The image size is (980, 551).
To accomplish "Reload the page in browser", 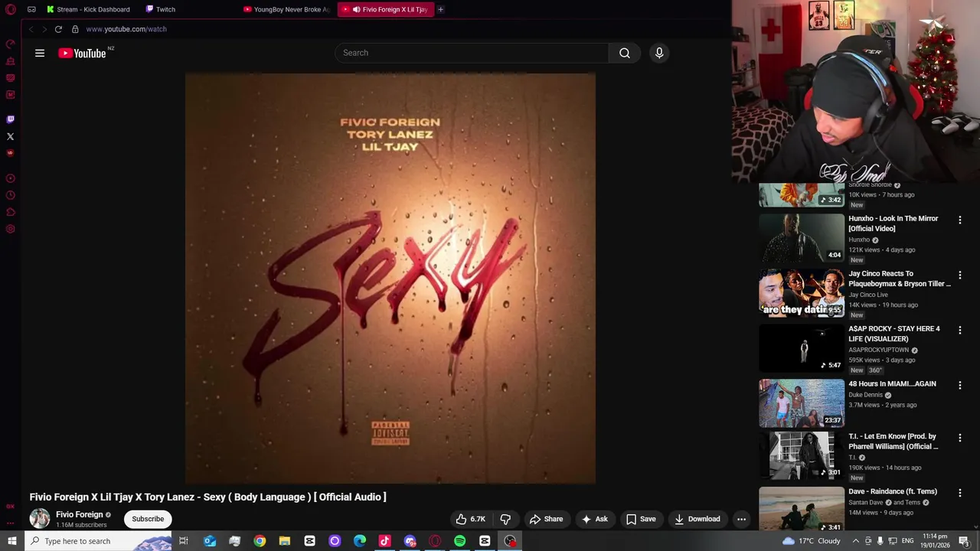I will tap(58, 29).
